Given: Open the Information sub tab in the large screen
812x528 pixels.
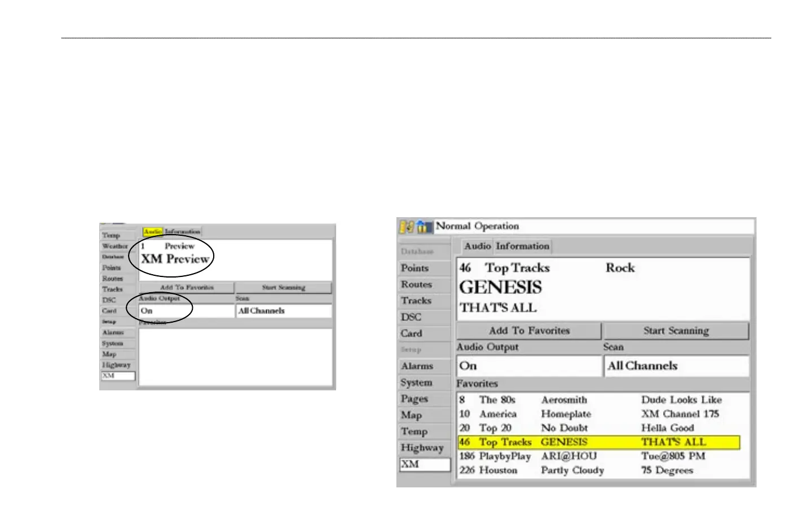Looking at the screenshot, I should [523, 247].
